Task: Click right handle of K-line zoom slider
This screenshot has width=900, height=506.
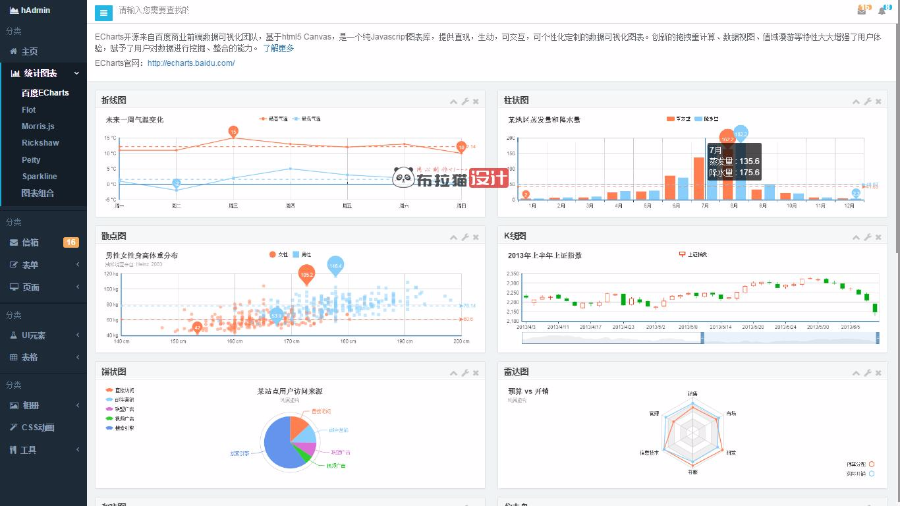Action: pos(877,338)
